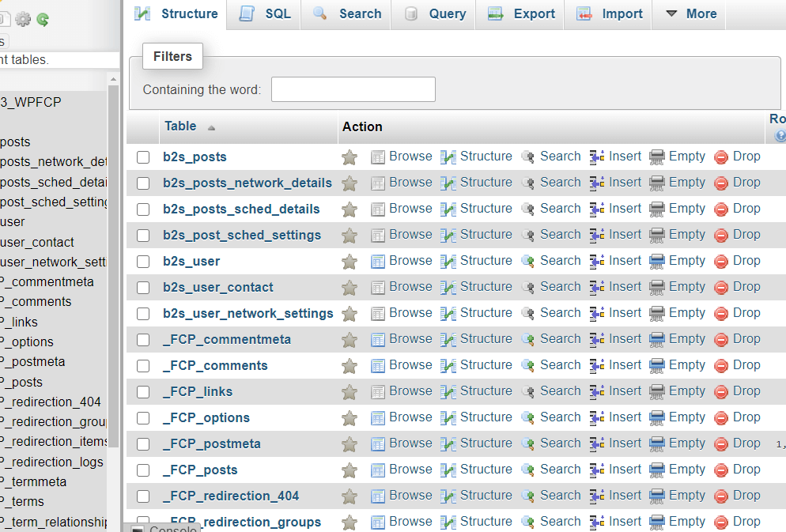786x532 pixels.
Task: Click Drop link for _FCP_comments row
Action: click(x=746, y=364)
